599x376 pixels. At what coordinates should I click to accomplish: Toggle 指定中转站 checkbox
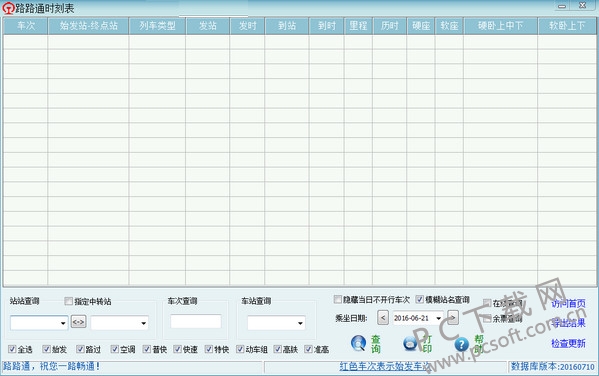pyautogui.click(x=68, y=301)
